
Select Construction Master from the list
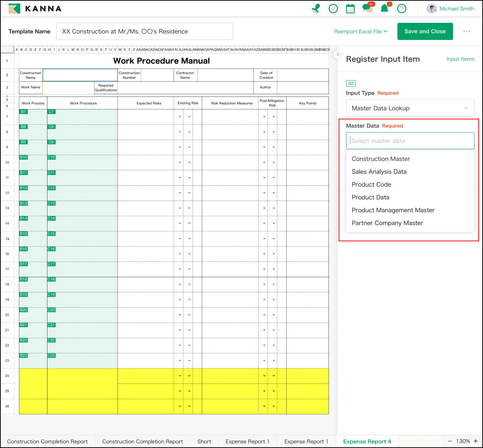(x=381, y=159)
